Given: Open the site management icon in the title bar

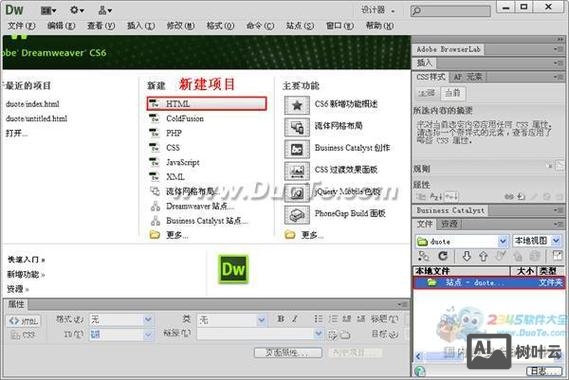Looking at the screenshot, I should pos(105,11).
